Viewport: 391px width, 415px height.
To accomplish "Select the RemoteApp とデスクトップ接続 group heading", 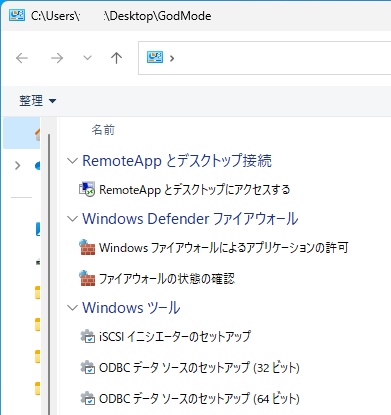I will (x=177, y=160).
